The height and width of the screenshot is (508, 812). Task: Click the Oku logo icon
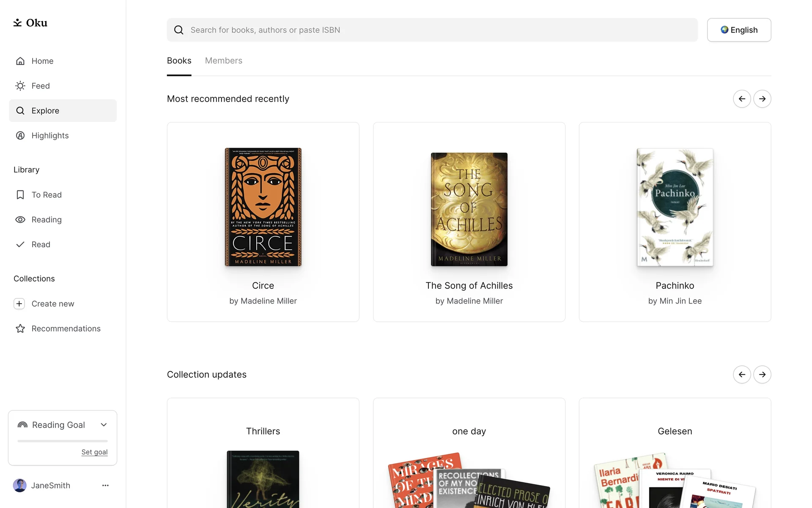pyautogui.click(x=17, y=22)
